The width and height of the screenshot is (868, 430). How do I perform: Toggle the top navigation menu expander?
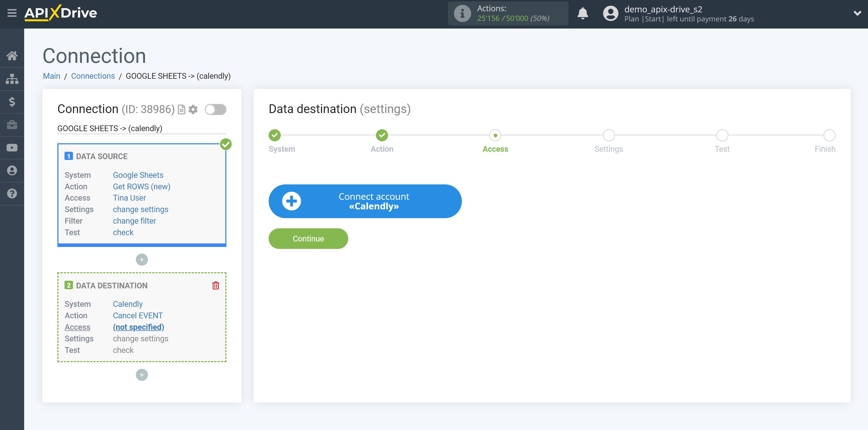point(12,12)
